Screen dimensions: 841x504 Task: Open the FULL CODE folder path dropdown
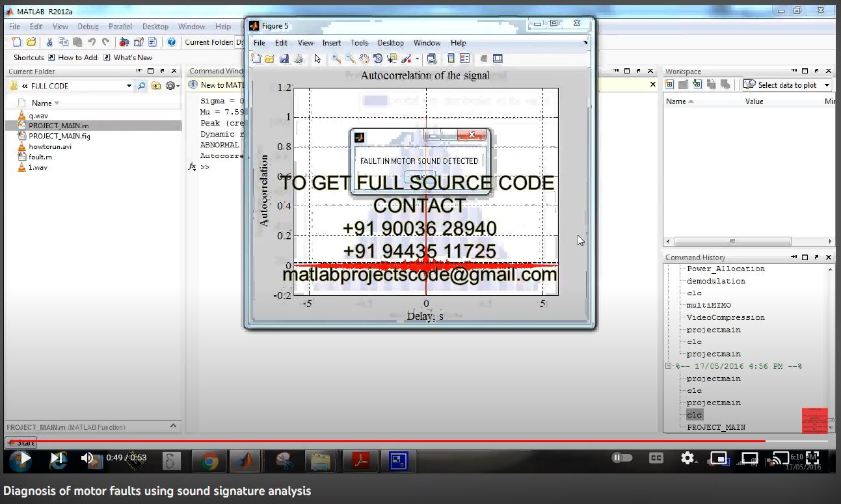(129, 86)
